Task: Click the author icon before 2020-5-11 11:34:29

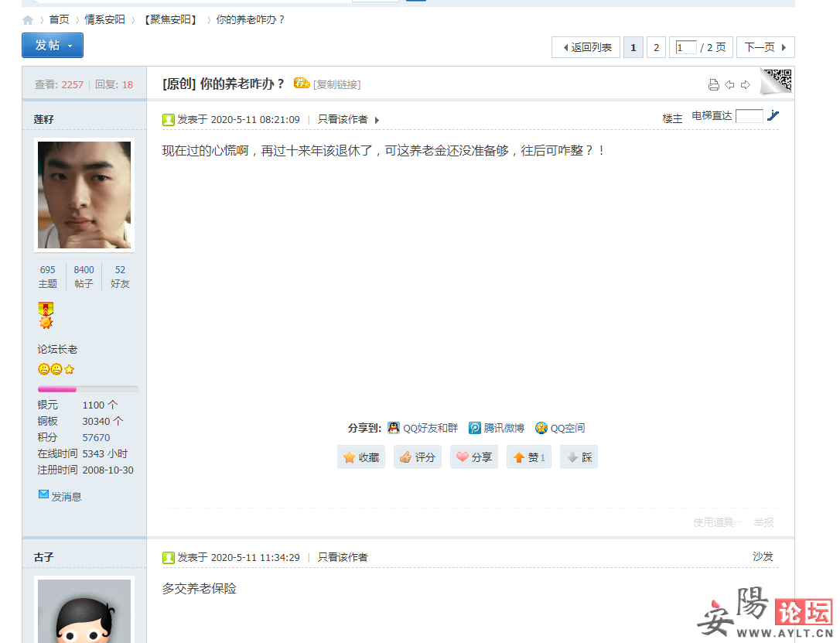Action: [168, 558]
